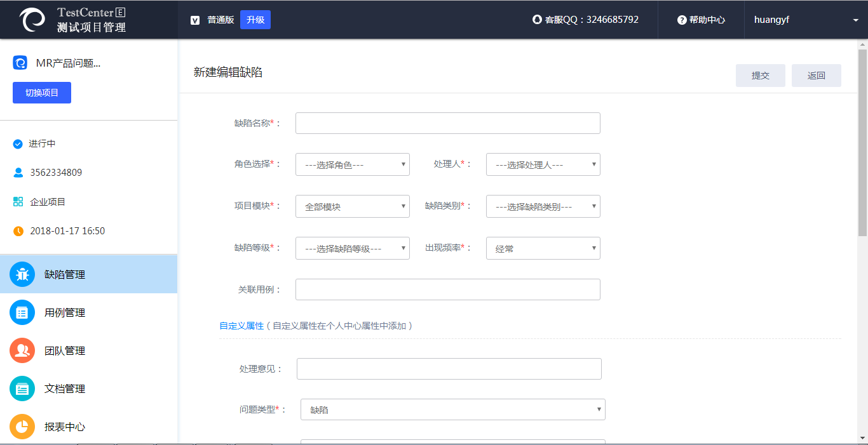This screenshot has width=868, height=445.
Task: Click the 报表中心 pie chart icon
Action: click(22, 427)
